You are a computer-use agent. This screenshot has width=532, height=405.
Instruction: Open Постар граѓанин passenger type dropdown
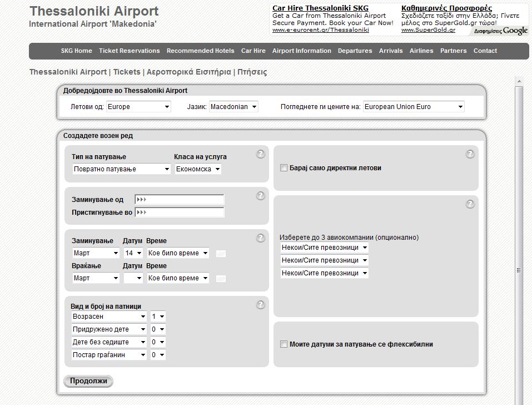coord(110,355)
